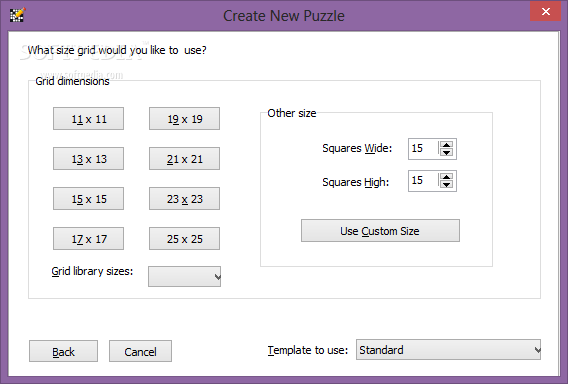Pick the 19 x 19 grid size
This screenshot has width=568, height=384.
(x=184, y=119)
